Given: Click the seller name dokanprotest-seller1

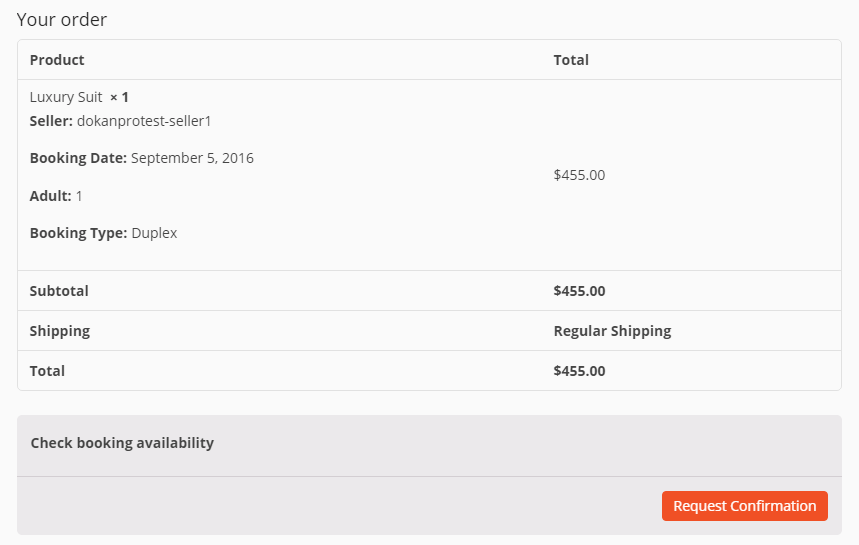Looking at the screenshot, I should pyautogui.click(x=144, y=121).
